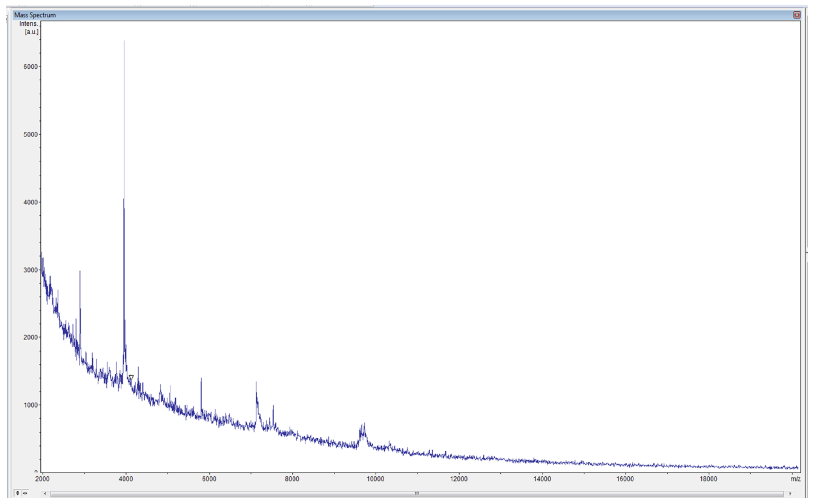This screenshot has width=814, height=504.
Task: Click the 10000 label on the m/z axis
Action: 375,479
